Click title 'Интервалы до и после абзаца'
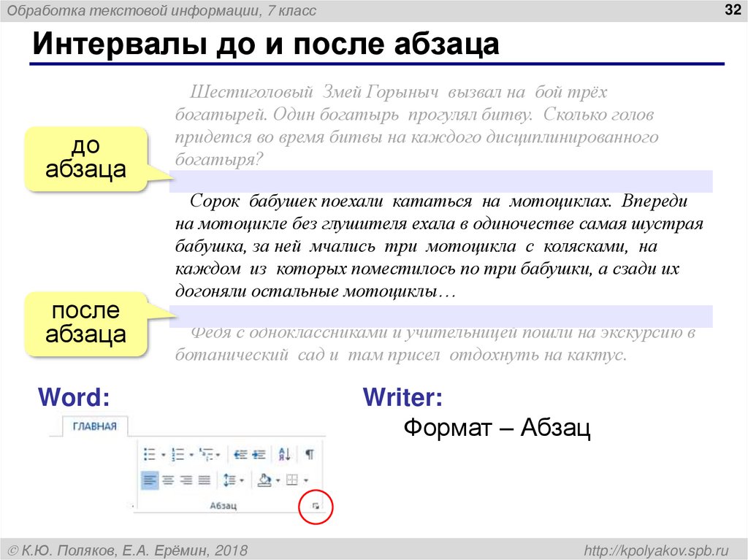This screenshot has width=748, height=560. pyautogui.click(x=266, y=44)
